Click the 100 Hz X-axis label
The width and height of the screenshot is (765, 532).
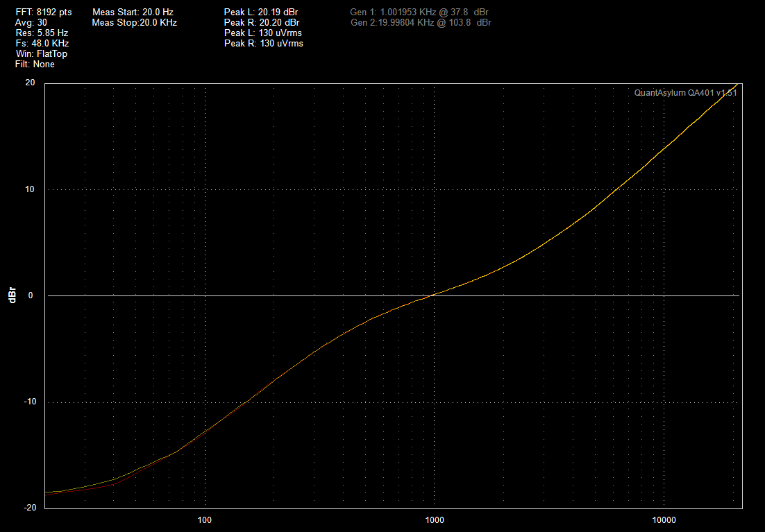(204, 520)
